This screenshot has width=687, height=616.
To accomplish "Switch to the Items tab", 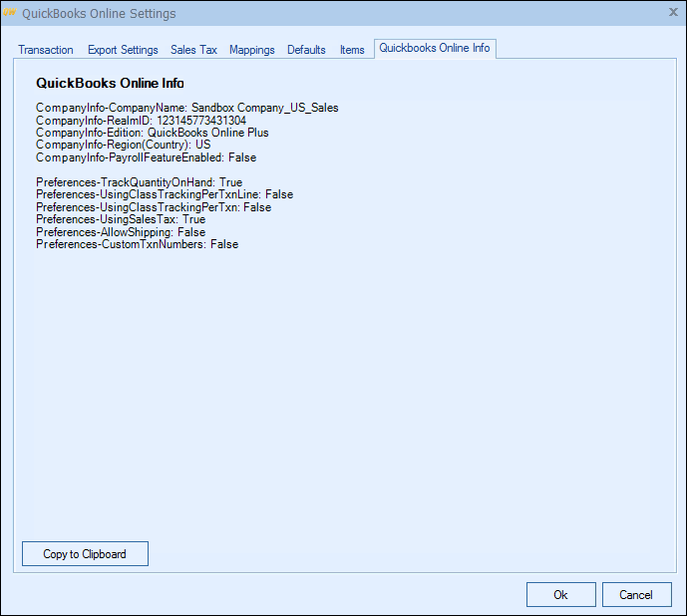I will tap(352, 50).
